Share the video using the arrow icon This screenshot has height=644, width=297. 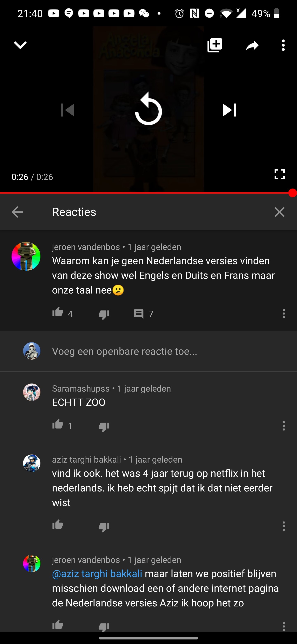click(252, 45)
